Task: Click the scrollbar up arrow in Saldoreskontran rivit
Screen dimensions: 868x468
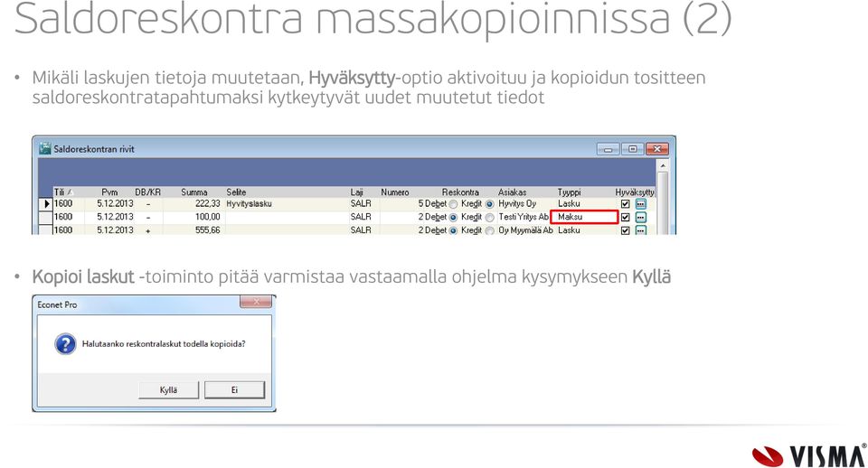Action: (662, 165)
